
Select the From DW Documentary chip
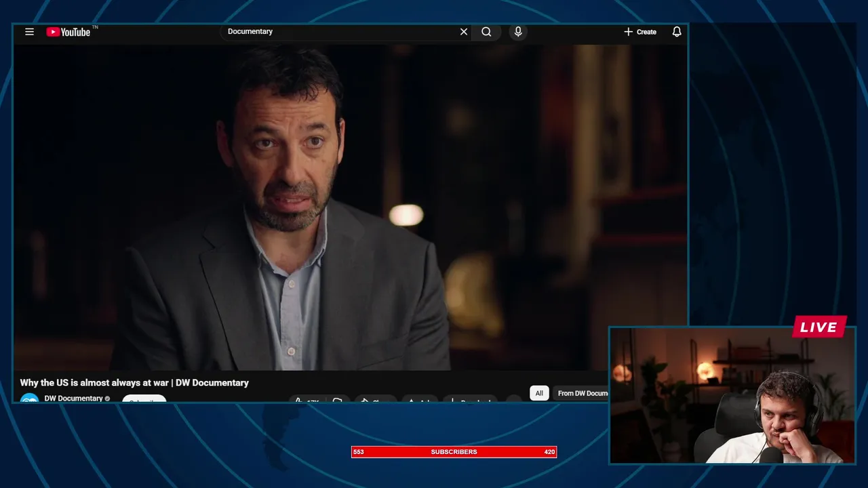coord(582,393)
